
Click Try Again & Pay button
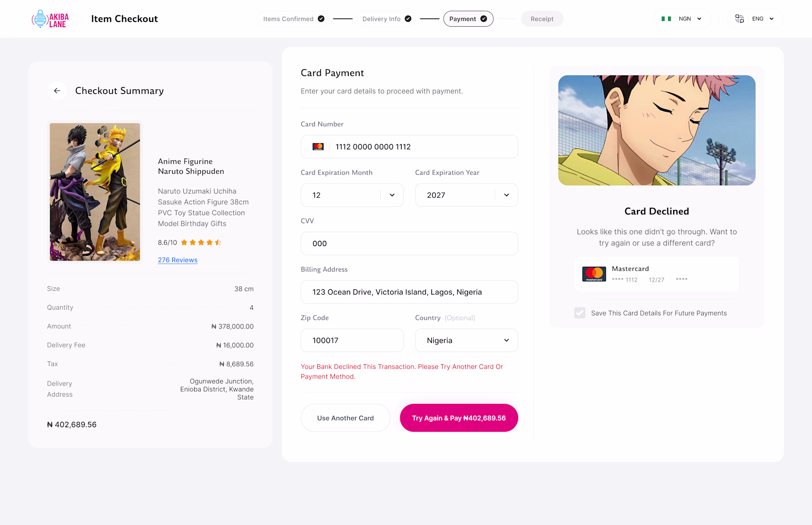459,418
